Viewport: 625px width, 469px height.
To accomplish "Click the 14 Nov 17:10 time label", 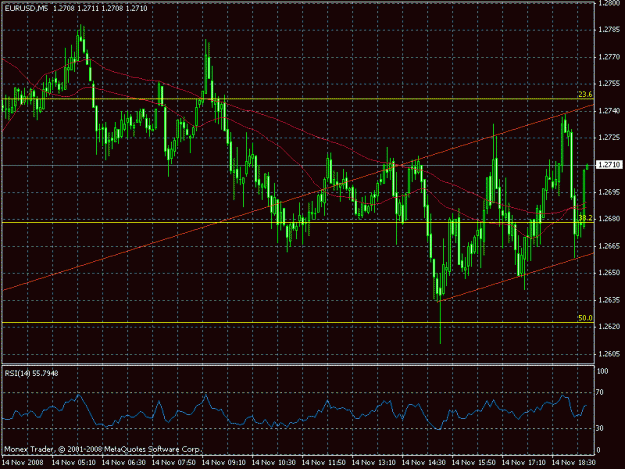I will point(523,463).
